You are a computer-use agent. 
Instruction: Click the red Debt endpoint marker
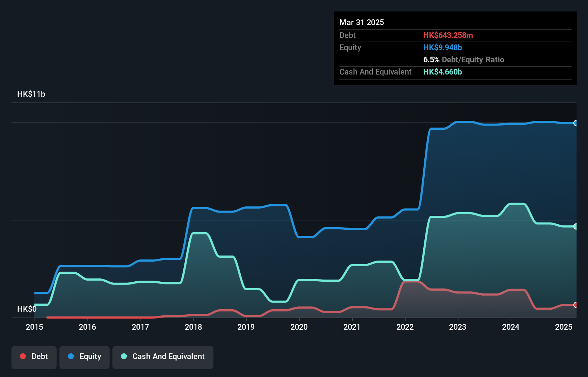[575, 305]
